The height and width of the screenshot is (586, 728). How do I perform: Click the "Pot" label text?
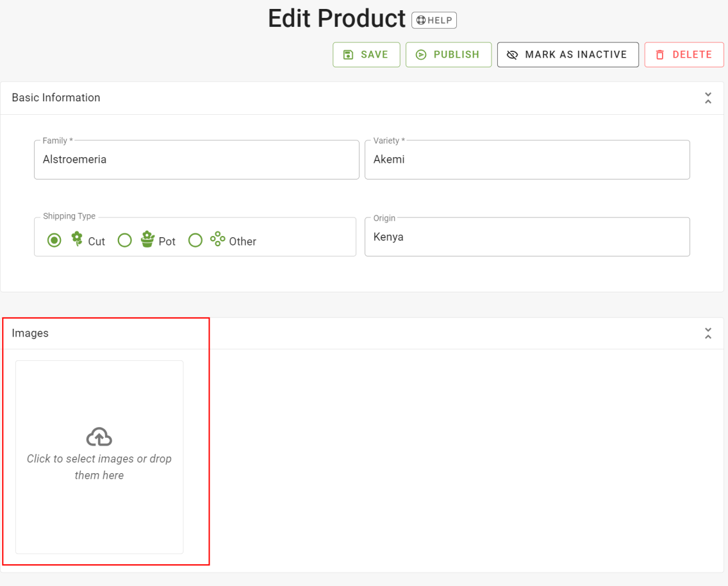(x=167, y=242)
